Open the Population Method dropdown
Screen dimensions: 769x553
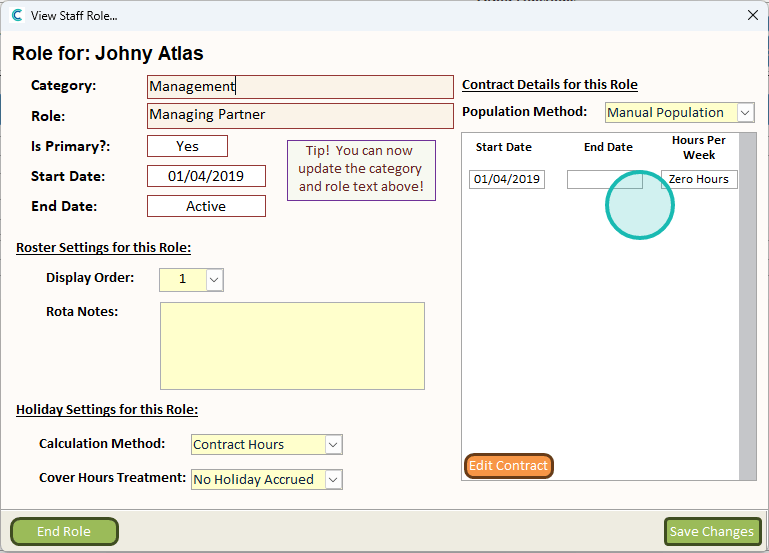pos(745,113)
